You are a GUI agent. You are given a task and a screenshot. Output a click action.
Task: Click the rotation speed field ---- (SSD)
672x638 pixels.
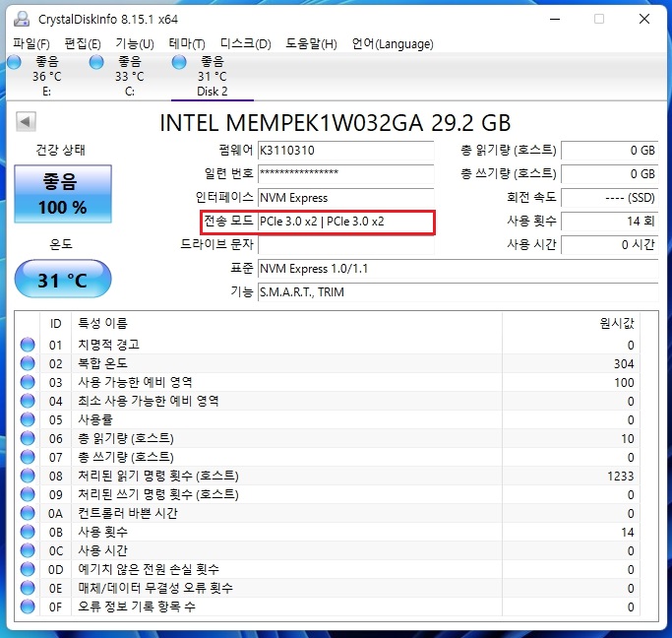(609, 198)
